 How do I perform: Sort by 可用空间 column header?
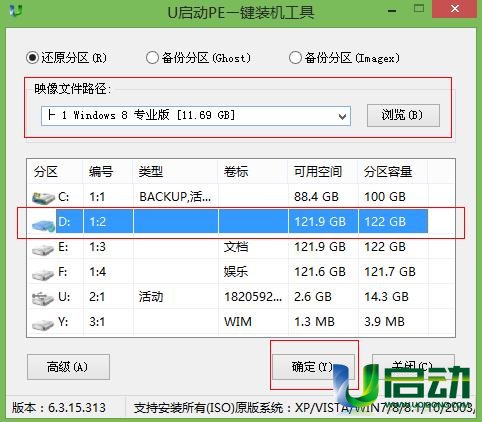click(x=322, y=172)
